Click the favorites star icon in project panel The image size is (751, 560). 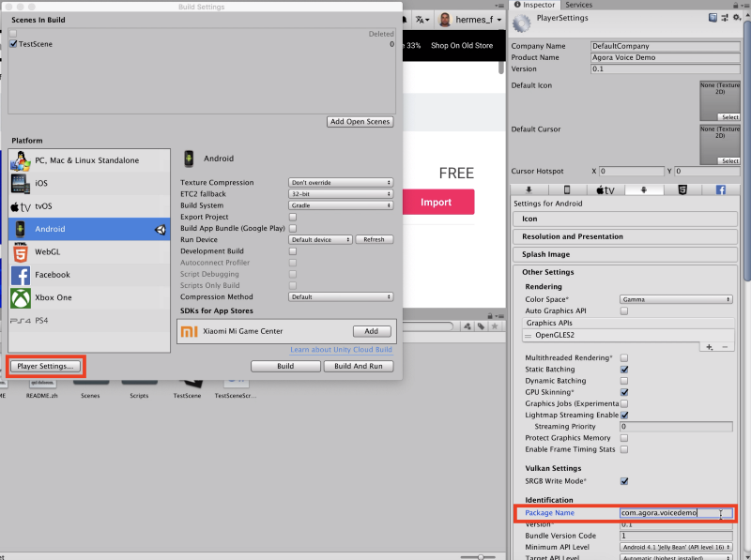click(495, 326)
